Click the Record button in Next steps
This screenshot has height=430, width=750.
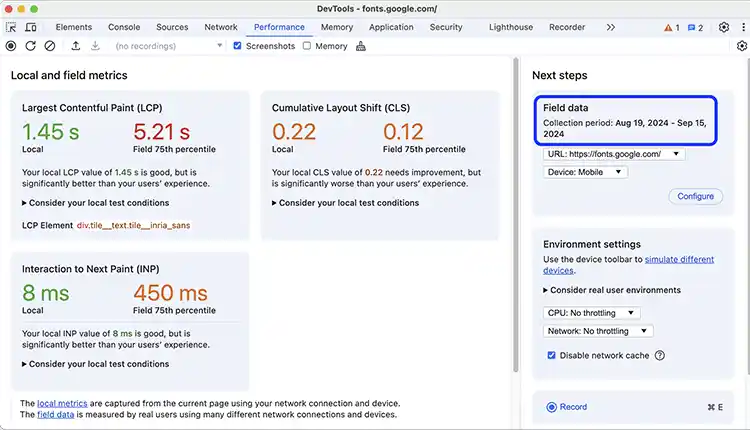click(567, 407)
